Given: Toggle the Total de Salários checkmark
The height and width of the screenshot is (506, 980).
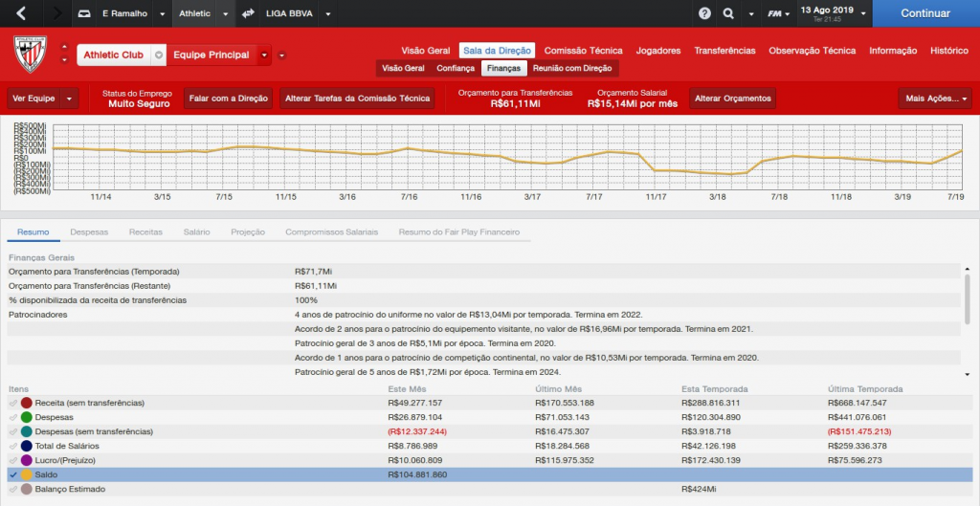Looking at the screenshot, I should (13, 446).
